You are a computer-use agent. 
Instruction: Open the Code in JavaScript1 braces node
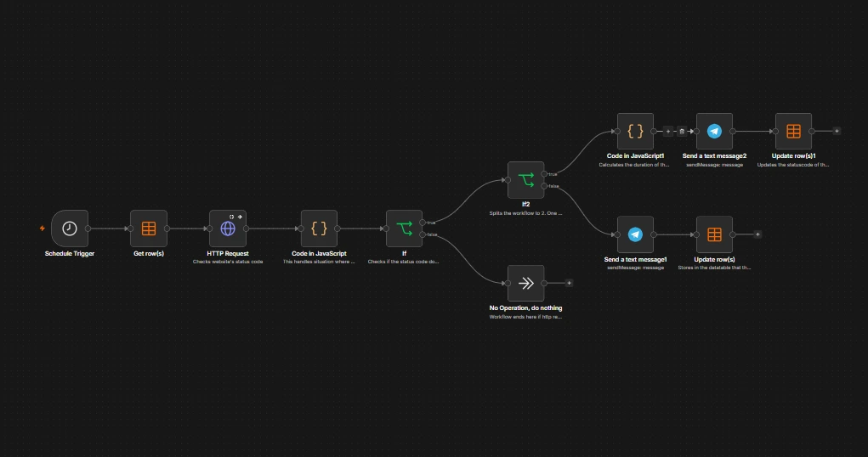point(636,131)
